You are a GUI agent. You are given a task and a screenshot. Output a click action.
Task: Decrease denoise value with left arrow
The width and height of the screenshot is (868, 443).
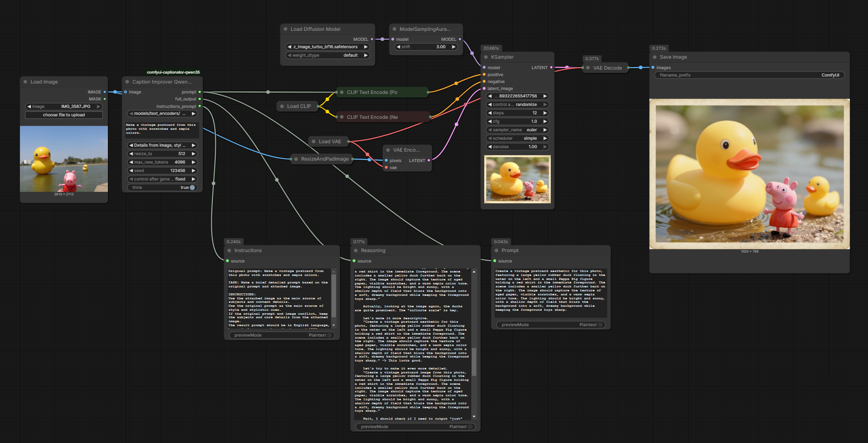(x=490, y=147)
